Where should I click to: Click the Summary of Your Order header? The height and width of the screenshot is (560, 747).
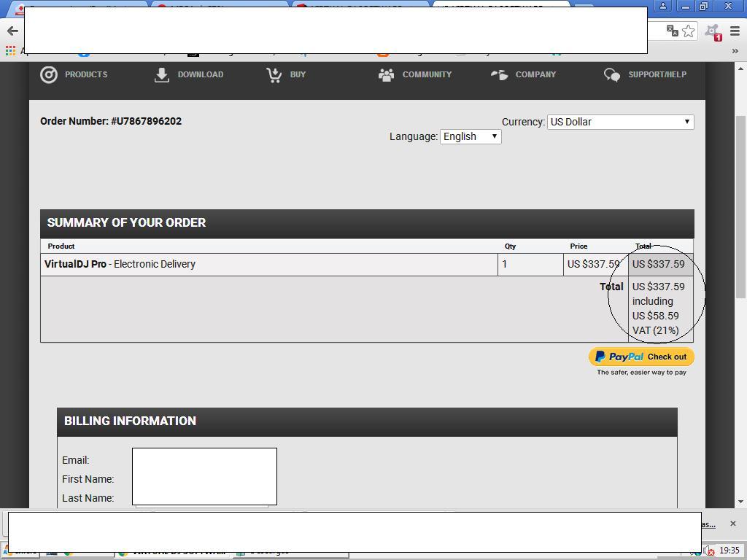pyautogui.click(x=367, y=223)
